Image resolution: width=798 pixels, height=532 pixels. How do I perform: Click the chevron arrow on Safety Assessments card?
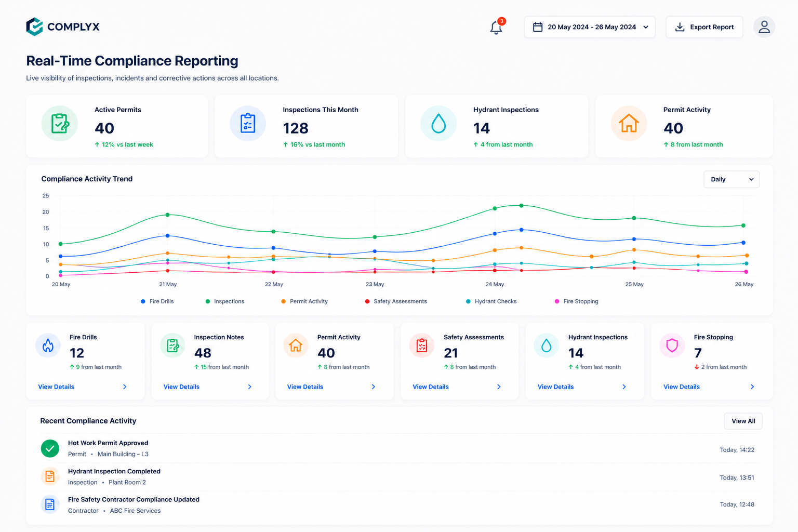(499, 387)
